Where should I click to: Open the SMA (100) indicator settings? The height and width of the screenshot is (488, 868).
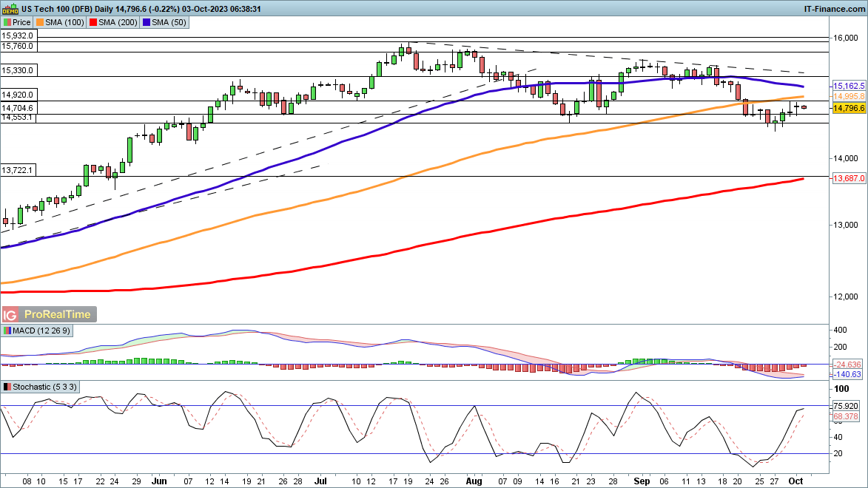(60, 23)
